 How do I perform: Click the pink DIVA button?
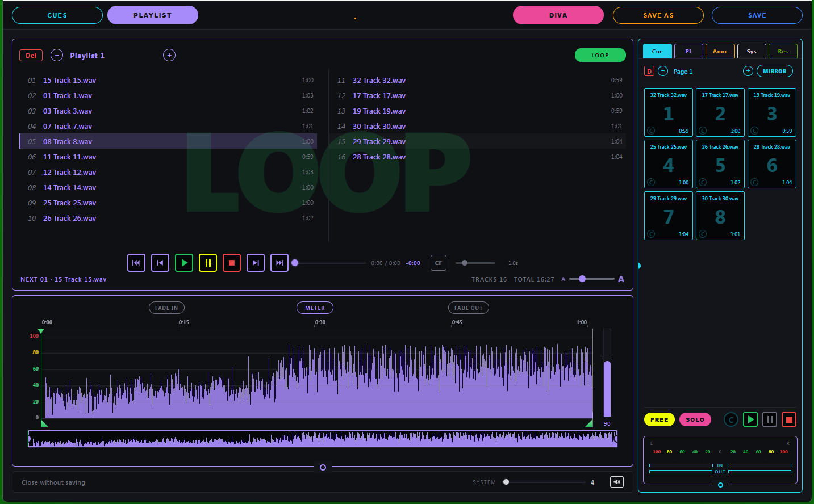pyautogui.click(x=558, y=15)
